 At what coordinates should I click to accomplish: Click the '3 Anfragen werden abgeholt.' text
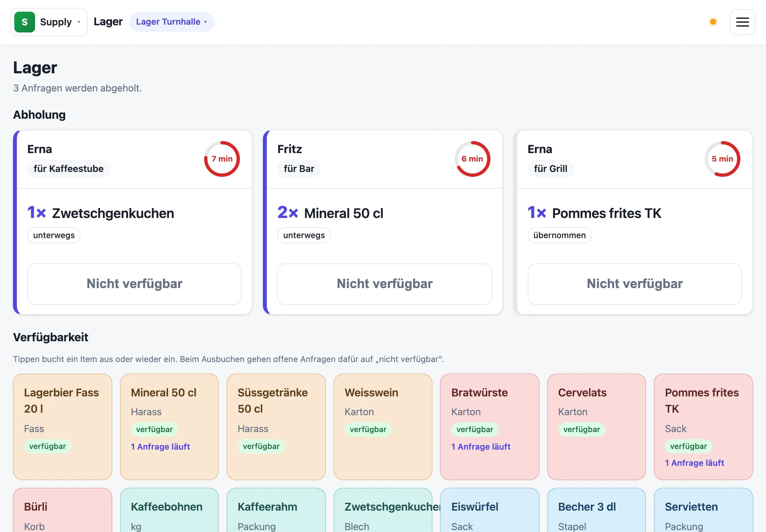[x=77, y=88]
